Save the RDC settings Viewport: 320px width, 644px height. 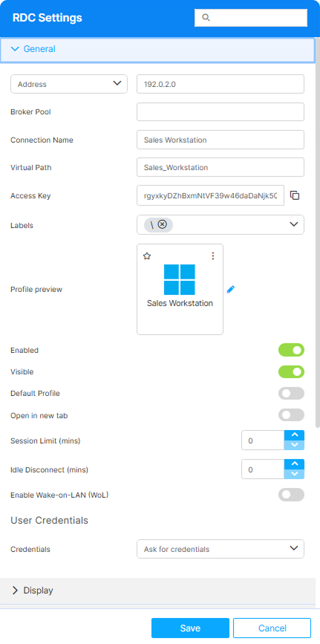click(x=190, y=628)
